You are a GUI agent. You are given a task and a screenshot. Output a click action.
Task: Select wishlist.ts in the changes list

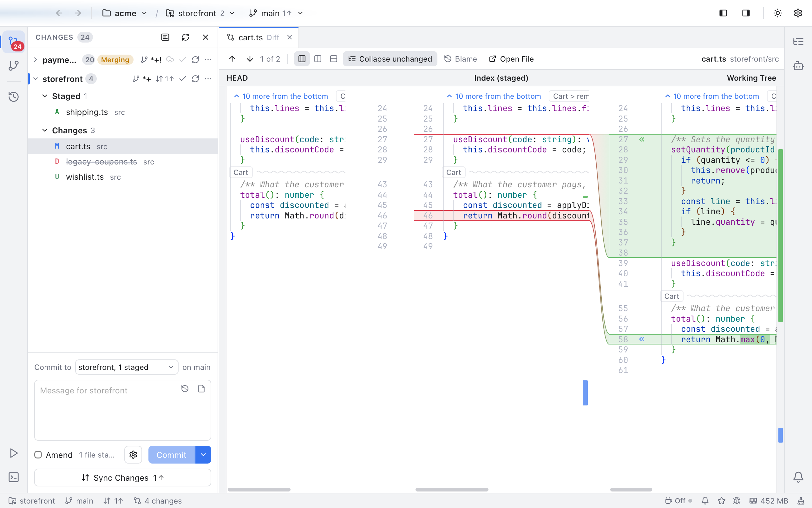[x=123, y=177]
